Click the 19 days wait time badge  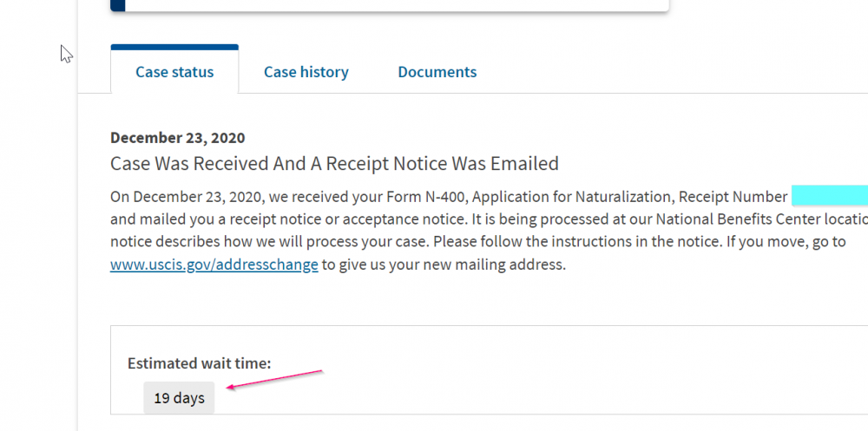tap(179, 398)
